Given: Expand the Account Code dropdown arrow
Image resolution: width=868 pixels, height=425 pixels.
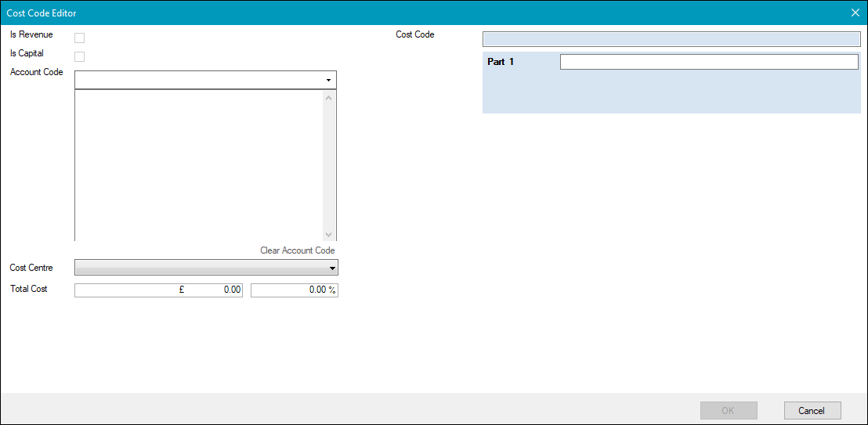Looking at the screenshot, I should click(328, 80).
